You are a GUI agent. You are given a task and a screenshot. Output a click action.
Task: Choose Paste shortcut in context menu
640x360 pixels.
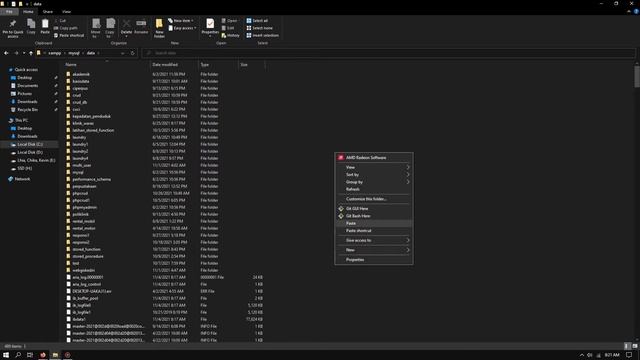coord(373,231)
